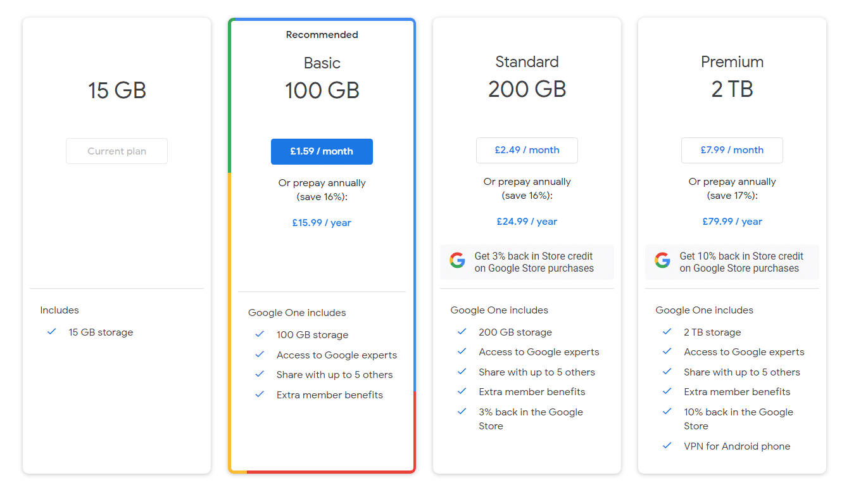The image size is (868, 499).
Task: Click the checkmark beside 15 GB storage
Action: point(51,332)
